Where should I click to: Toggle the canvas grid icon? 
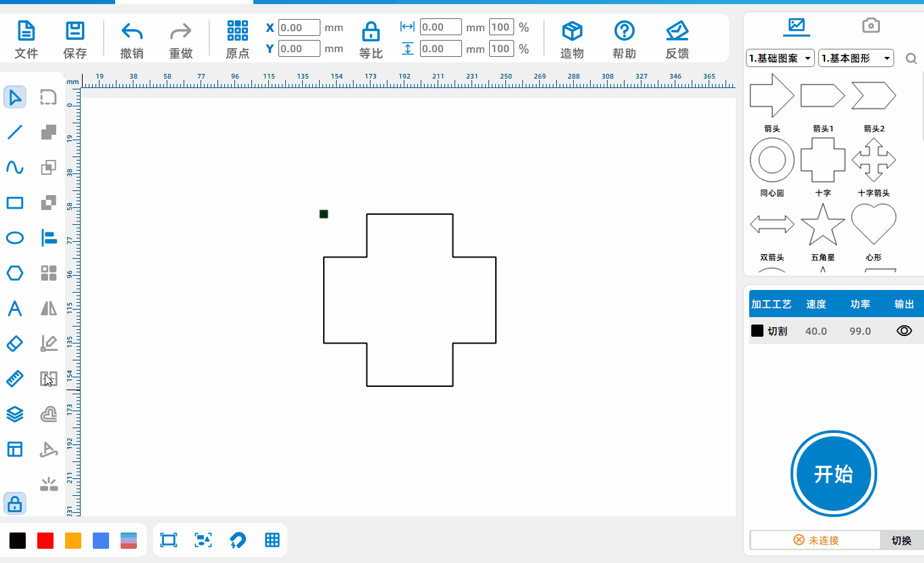pyautogui.click(x=272, y=540)
